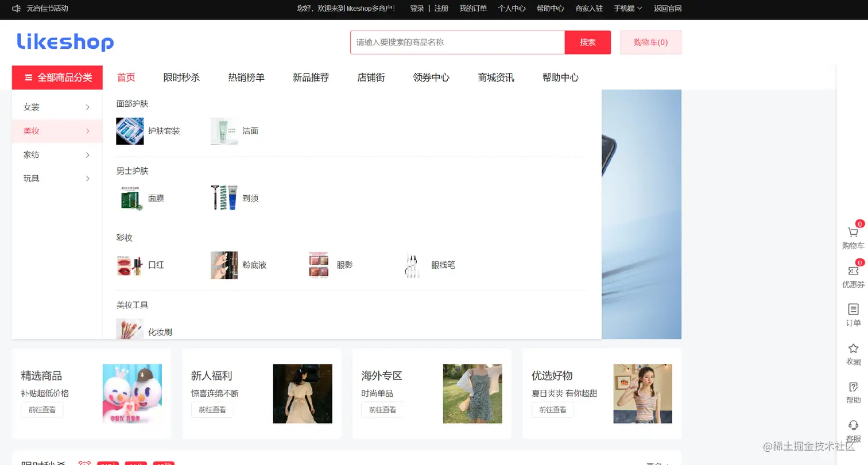The height and width of the screenshot is (465, 868).
Task: Select the 粉底液 product image
Action: [224, 265]
